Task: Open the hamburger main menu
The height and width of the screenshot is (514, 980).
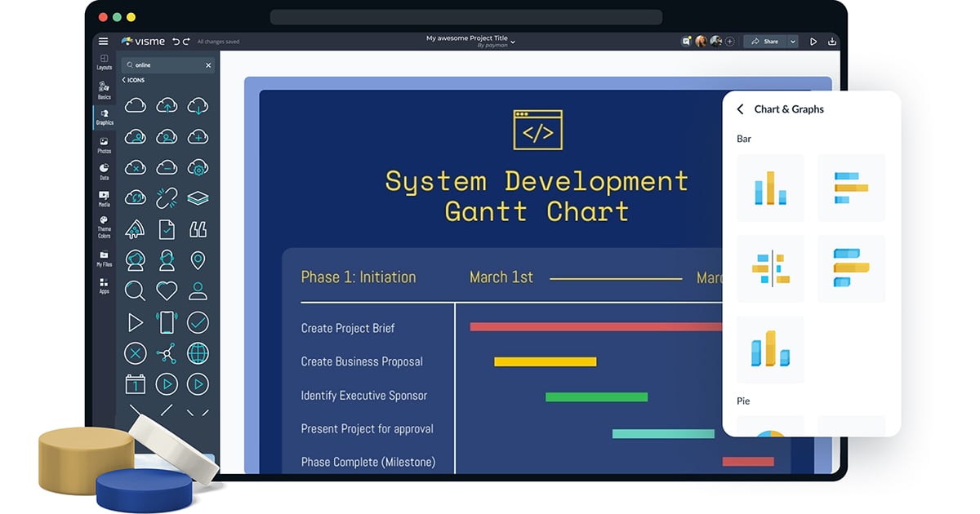Action: click(103, 42)
